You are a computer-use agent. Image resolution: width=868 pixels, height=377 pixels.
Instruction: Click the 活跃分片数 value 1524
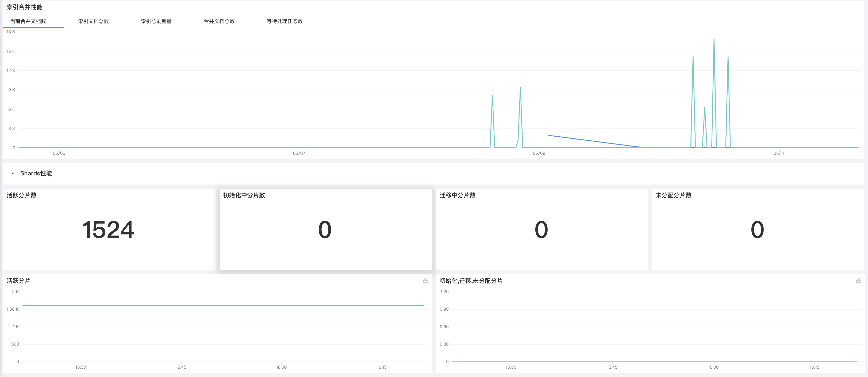point(108,230)
